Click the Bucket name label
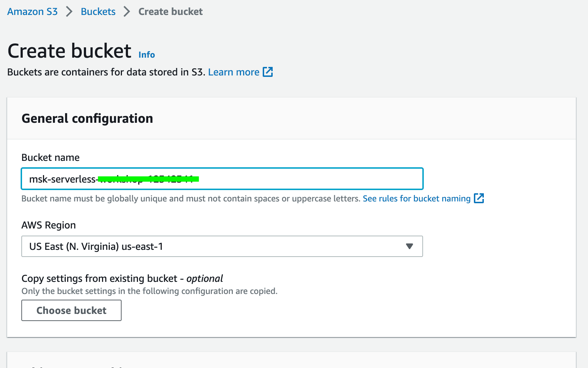This screenshot has width=588, height=368. [50, 158]
